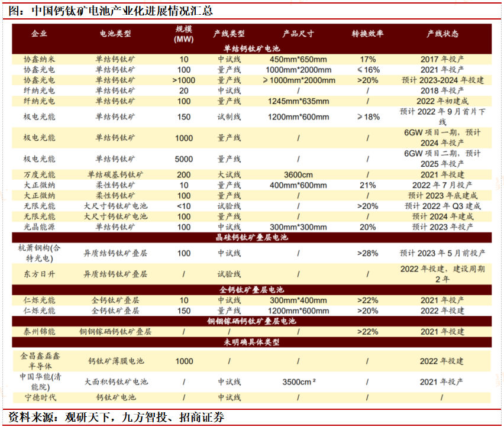
Task: Click the 2022年7月投产 status cell
Action: (x=442, y=185)
